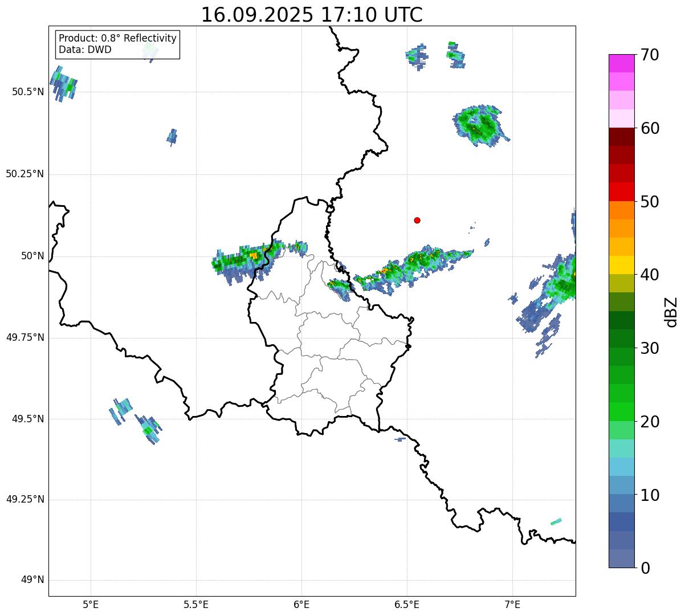
Task: Click the title "16.09.2025 17:10 UTC"
Action: tap(312, 14)
